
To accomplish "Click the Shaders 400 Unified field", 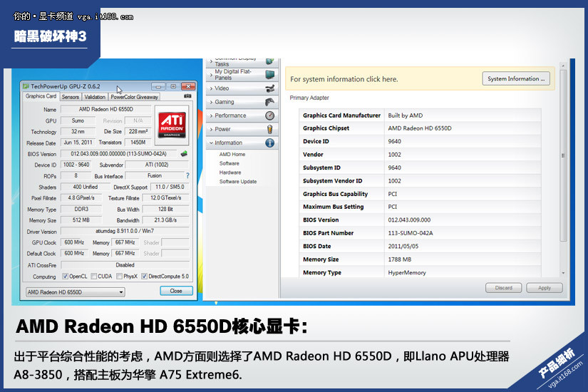I will point(85,187).
